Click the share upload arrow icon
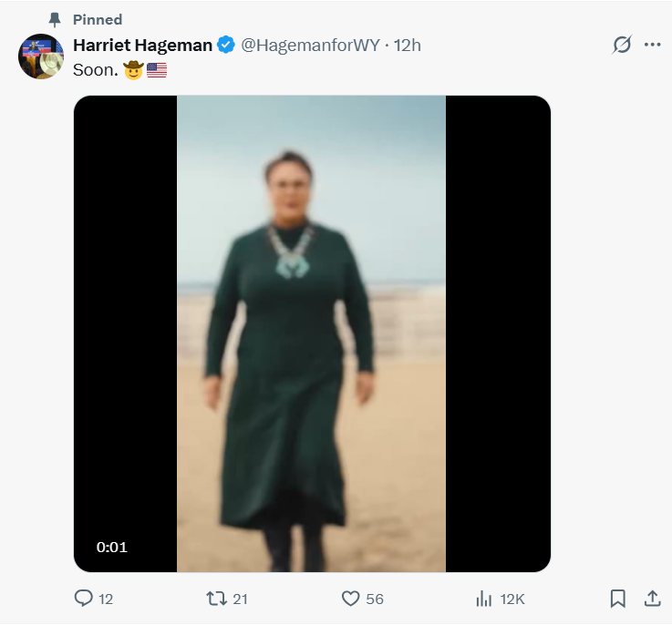This screenshot has width=672, height=625. click(x=652, y=599)
